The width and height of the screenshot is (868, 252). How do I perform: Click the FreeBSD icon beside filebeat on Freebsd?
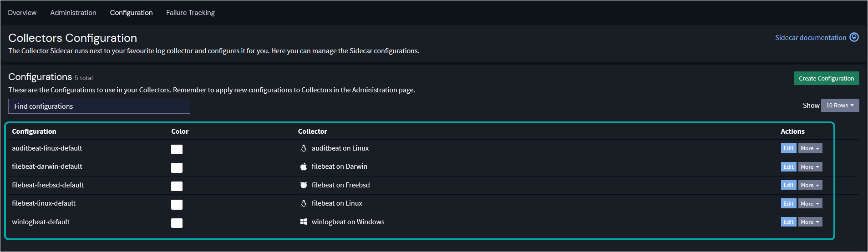304,185
